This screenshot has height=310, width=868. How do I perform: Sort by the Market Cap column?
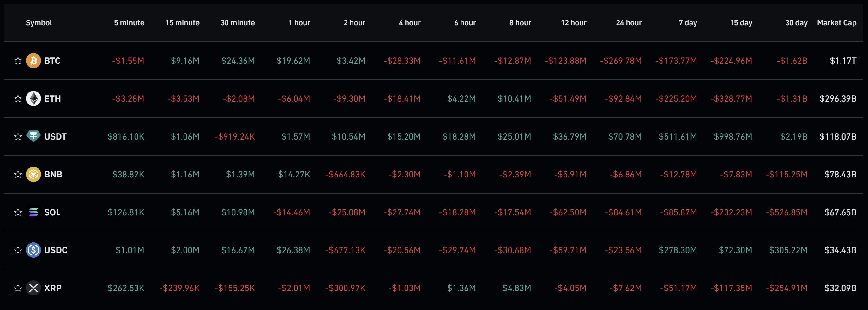[x=837, y=23]
